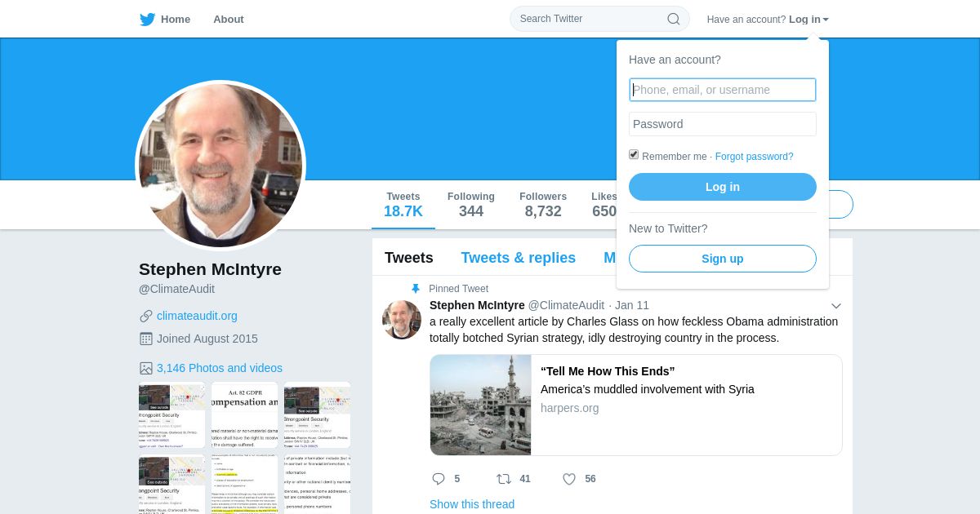Like the pinned tweet with heart icon
Screen dimensions: 980x514
(x=569, y=479)
